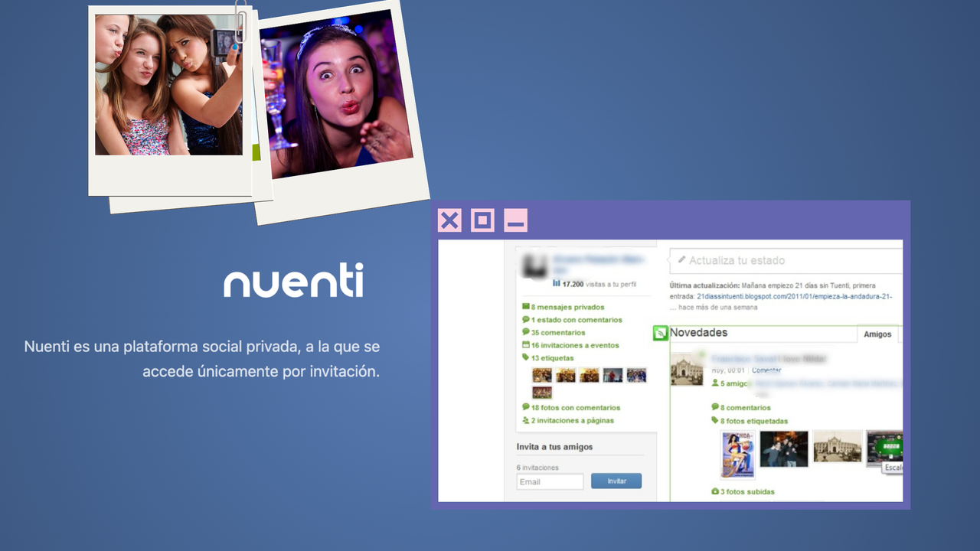
Task: Open 16 invitaciones a eventos
Action: point(575,345)
